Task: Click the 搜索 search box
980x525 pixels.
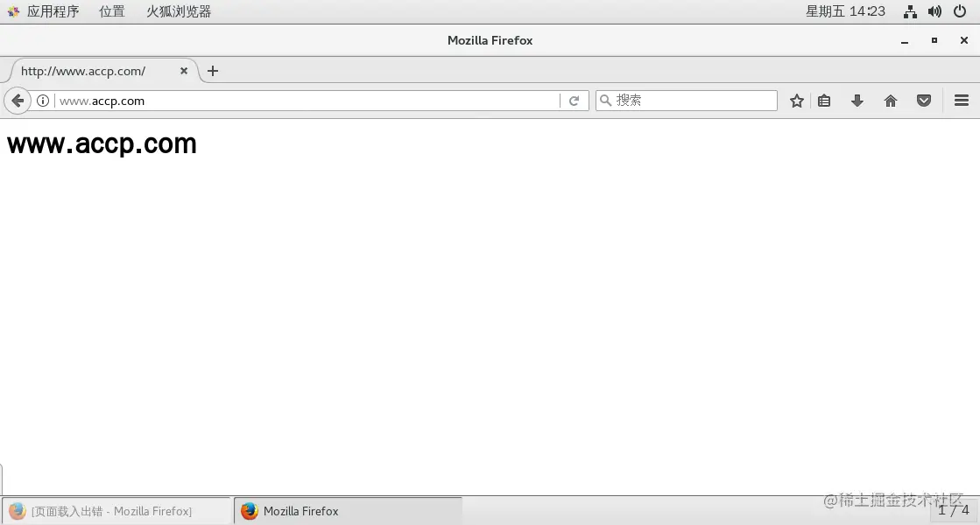Action: pos(687,101)
